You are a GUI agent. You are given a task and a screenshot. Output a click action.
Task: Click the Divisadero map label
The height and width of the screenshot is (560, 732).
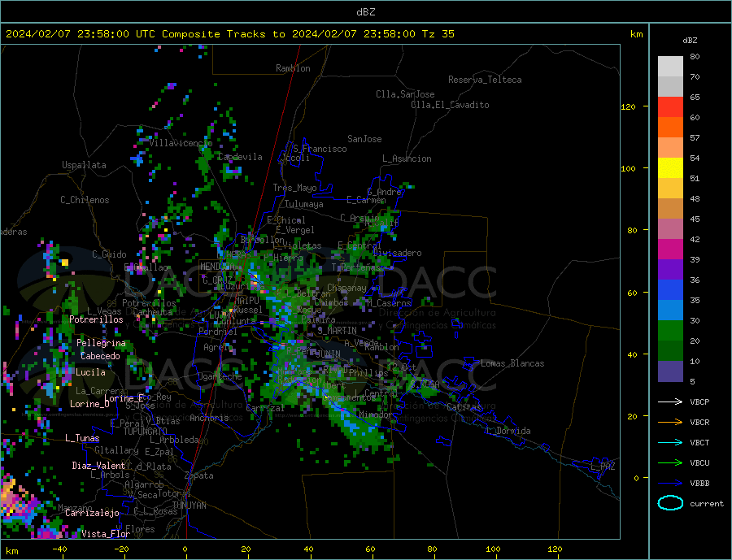397,253
